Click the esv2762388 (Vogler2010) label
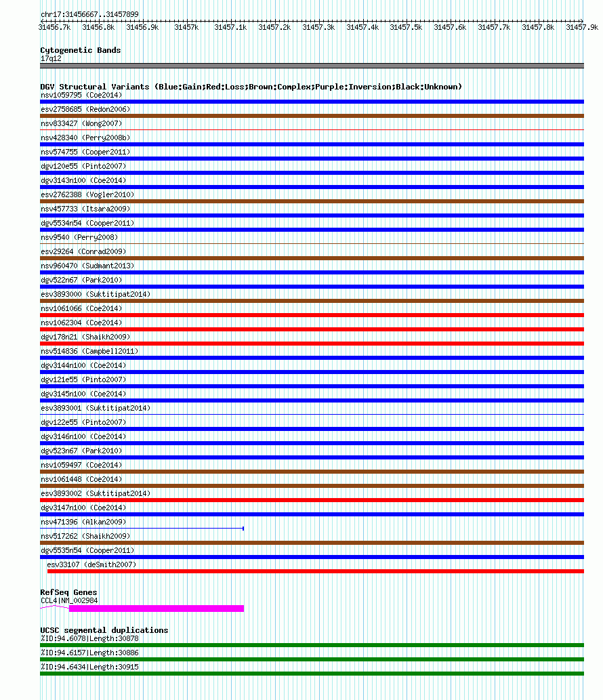The height and width of the screenshot is (700, 603). point(87,194)
